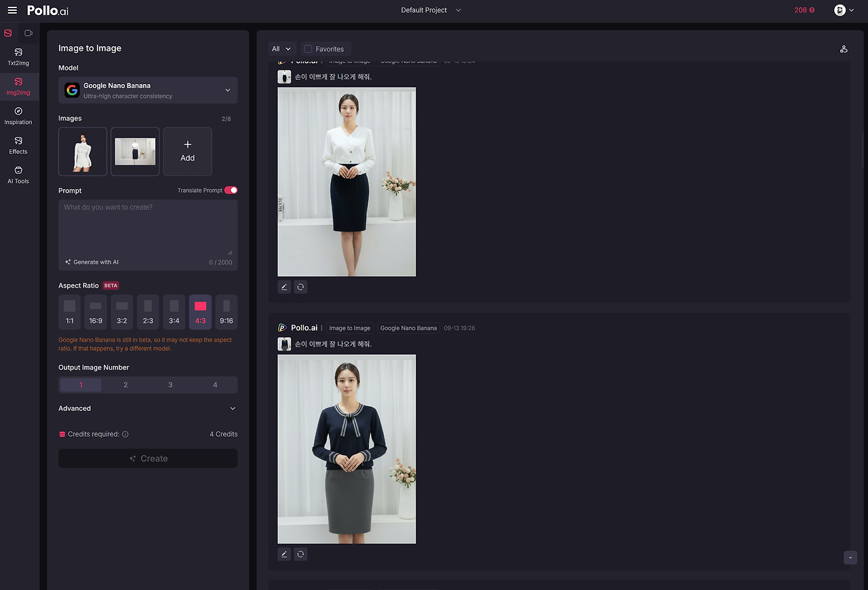Open the user avatar account menu
The image size is (868, 590).
[844, 10]
